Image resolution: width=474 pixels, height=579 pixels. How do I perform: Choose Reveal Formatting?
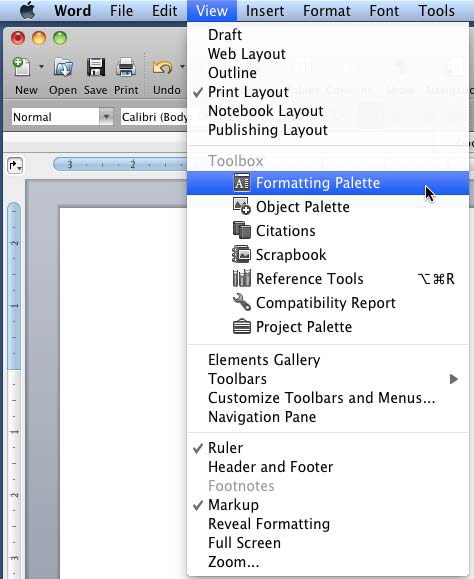(328, 524)
